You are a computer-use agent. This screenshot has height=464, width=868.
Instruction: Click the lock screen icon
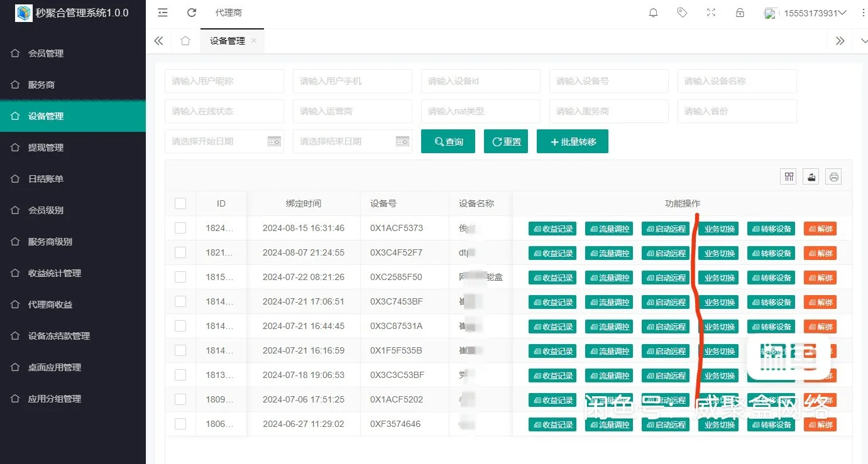pos(740,13)
